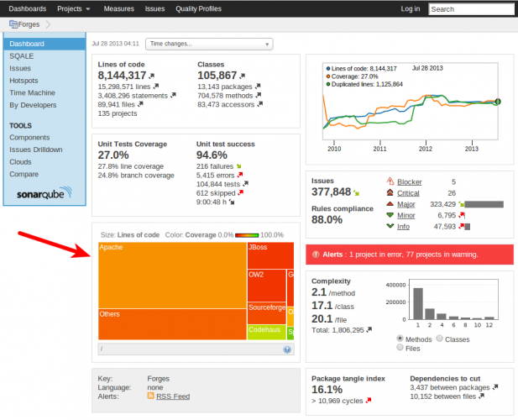This screenshot has width=518, height=420.
Task: Open the Time Machine sidebar item
Action: [x=33, y=92]
